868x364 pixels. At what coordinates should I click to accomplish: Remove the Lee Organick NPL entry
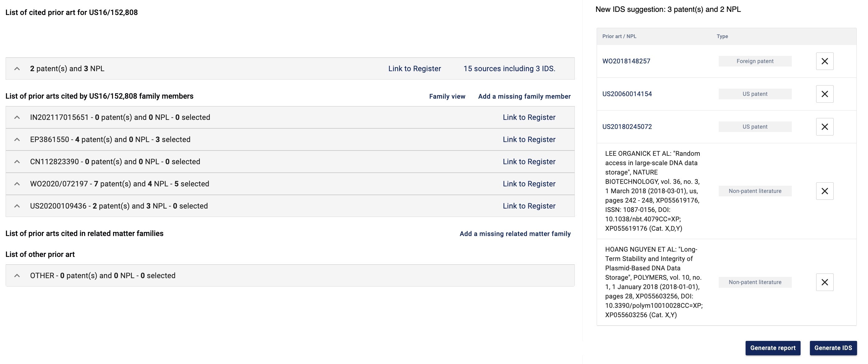tap(825, 191)
